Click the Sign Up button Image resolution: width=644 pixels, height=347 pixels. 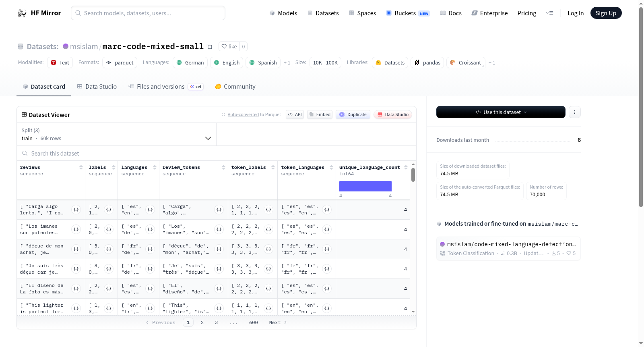[606, 13]
